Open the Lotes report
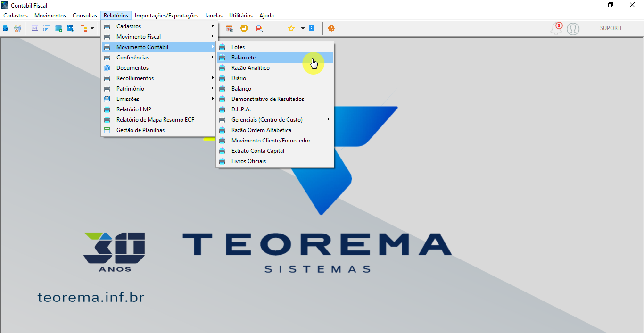Viewport: 644px width, 334px height. pos(275,47)
